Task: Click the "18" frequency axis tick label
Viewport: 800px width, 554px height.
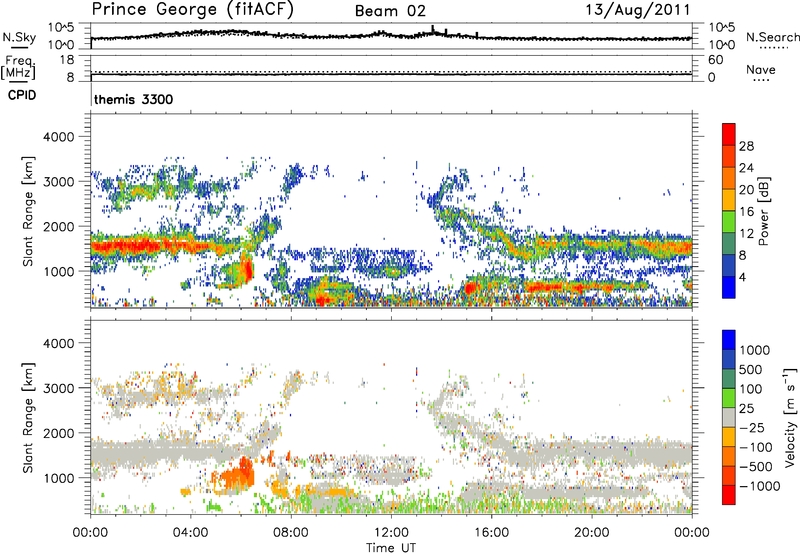Action: pyautogui.click(x=67, y=60)
